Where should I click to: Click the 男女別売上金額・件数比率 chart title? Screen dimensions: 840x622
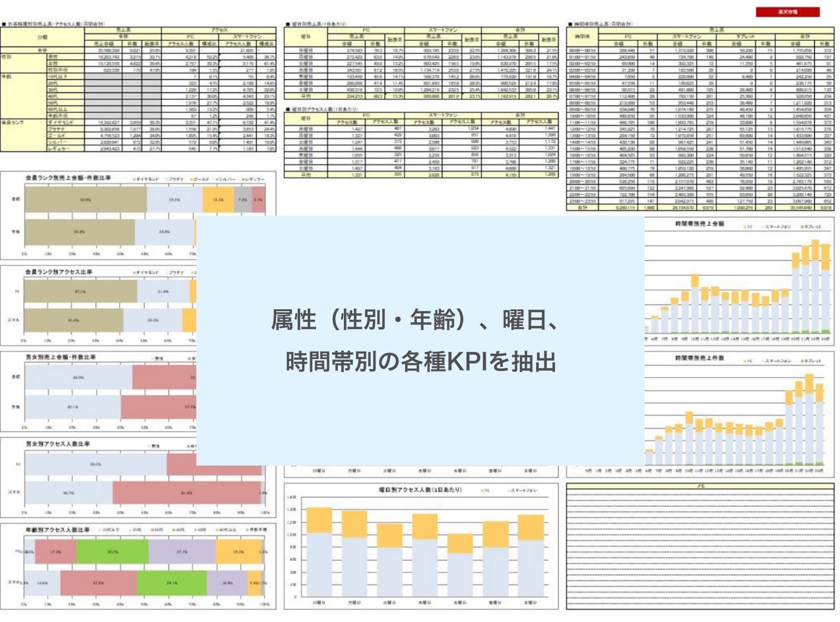tap(61, 357)
